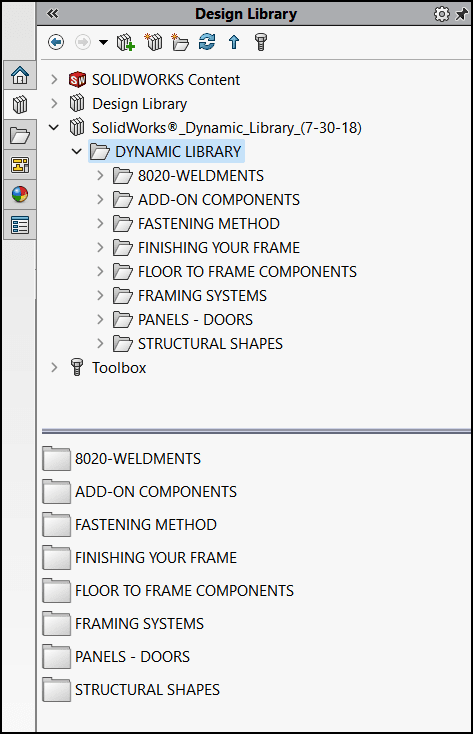Expand the SOLIDWORKS Content node
Image resolution: width=473 pixels, height=734 pixels.
pos(54,80)
